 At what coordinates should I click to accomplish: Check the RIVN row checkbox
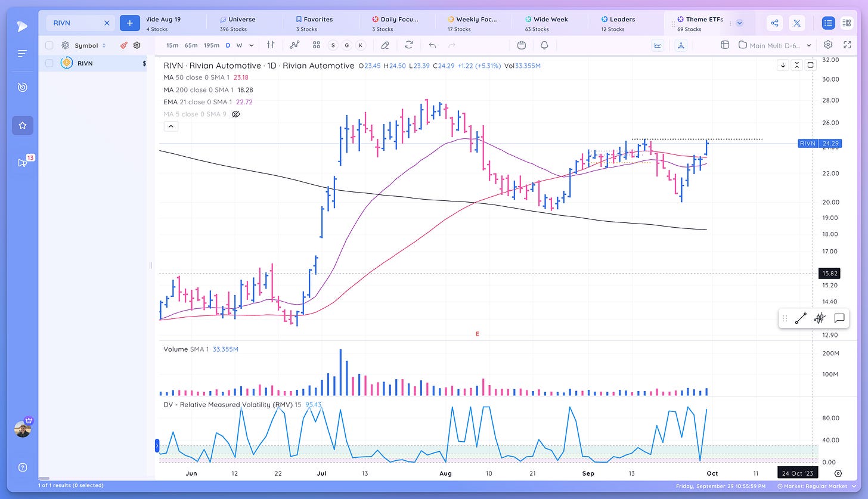click(49, 63)
